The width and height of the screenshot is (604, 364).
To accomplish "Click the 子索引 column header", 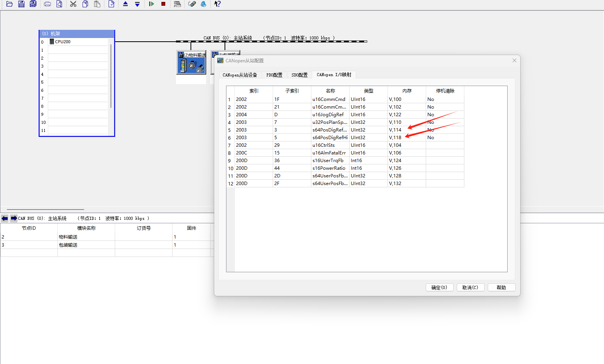I will tap(292, 91).
